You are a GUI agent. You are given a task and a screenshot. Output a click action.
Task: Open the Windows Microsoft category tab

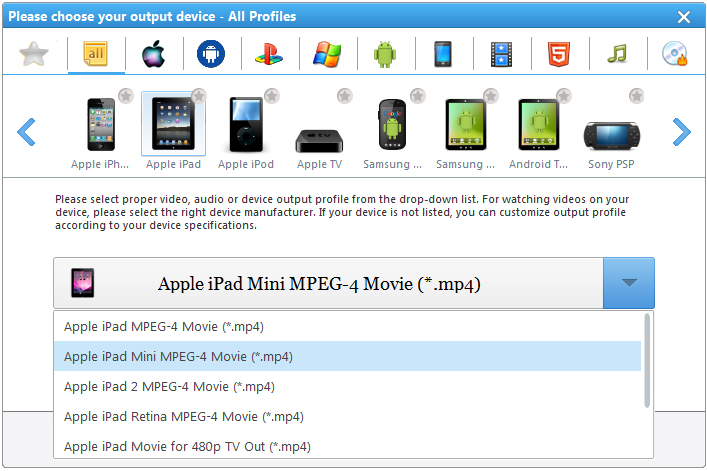click(x=327, y=54)
